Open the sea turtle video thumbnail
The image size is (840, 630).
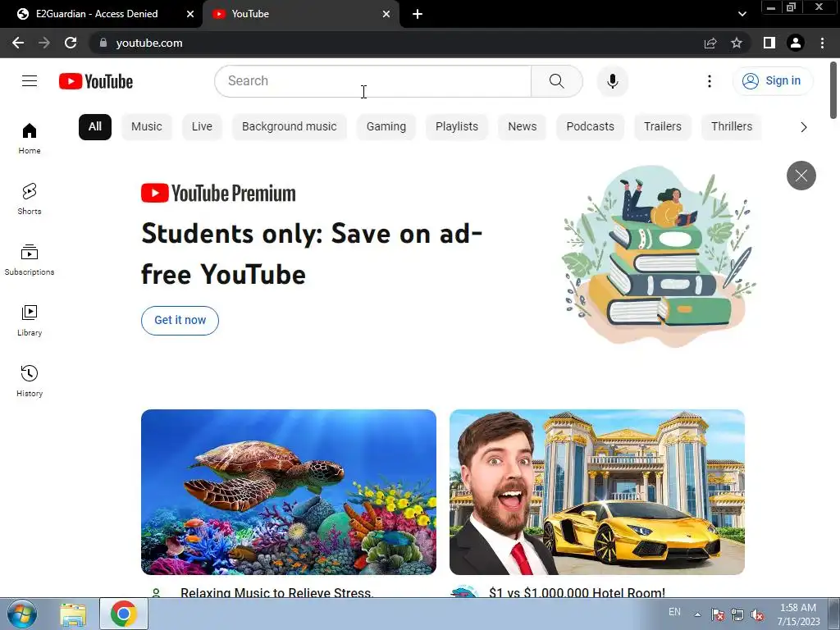pyautogui.click(x=289, y=492)
